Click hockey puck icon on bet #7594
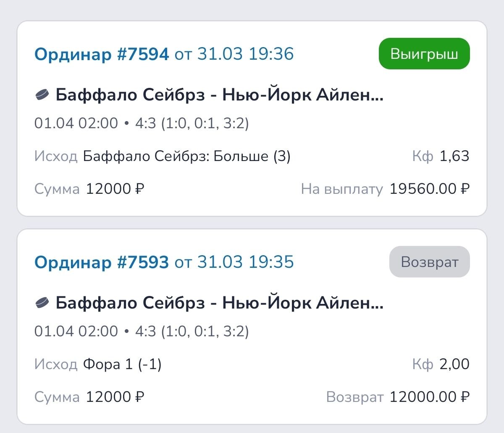This screenshot has height=433, width=504. coord(42,95)
